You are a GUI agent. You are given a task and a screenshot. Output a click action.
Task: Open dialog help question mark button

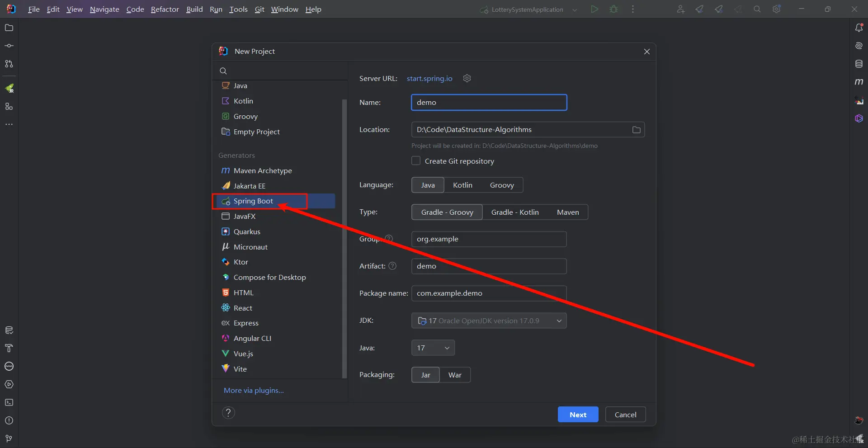(228, 413)
